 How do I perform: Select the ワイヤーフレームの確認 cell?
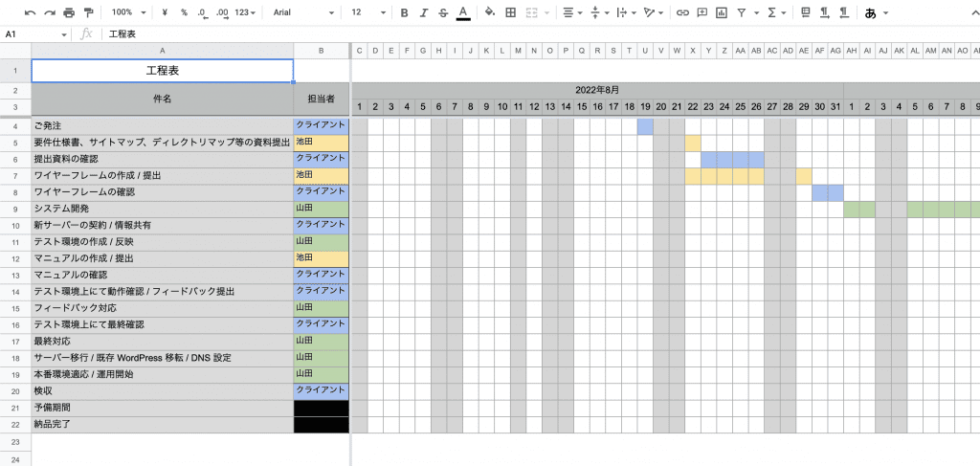click(163, 192)
